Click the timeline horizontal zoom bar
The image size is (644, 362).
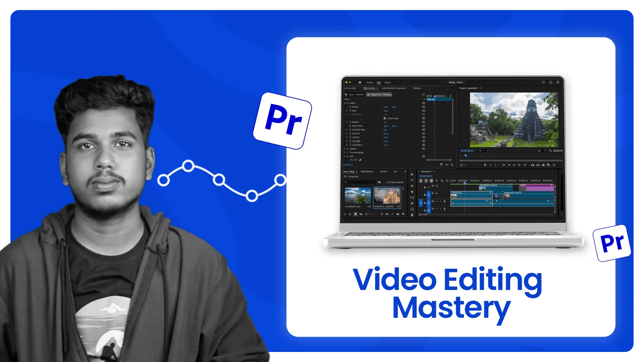423,215
